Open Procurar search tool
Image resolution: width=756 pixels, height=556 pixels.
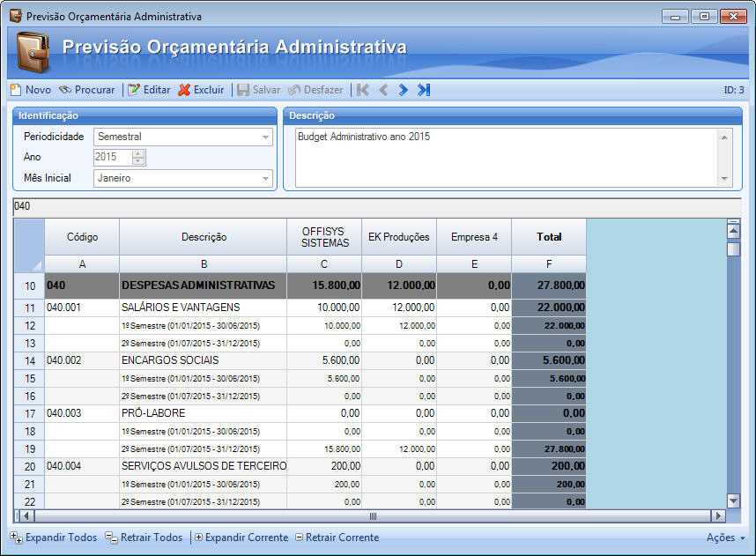point(86,90)
